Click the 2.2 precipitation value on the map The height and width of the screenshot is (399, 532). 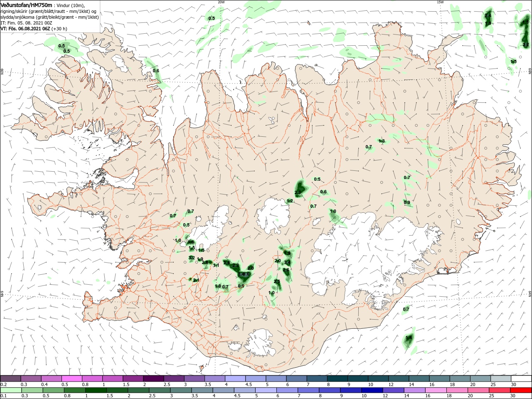(236, 266)
